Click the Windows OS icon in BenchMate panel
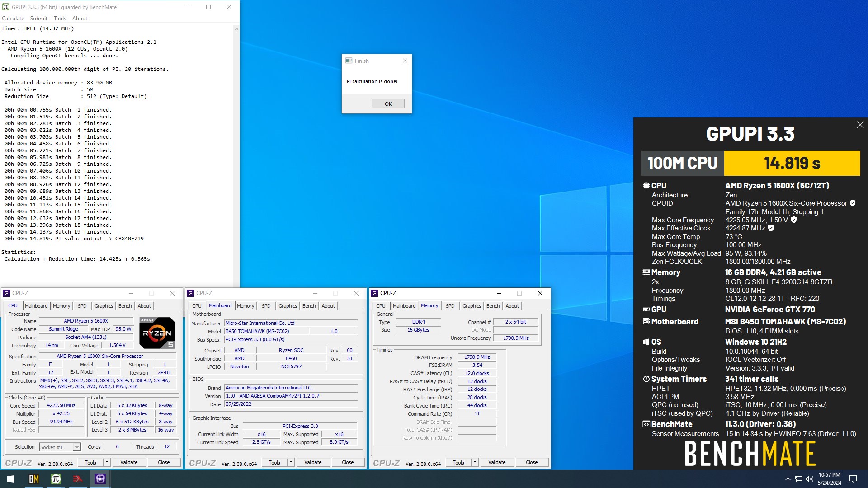Viewport: 868px width, 488px height. coord(646,342)
